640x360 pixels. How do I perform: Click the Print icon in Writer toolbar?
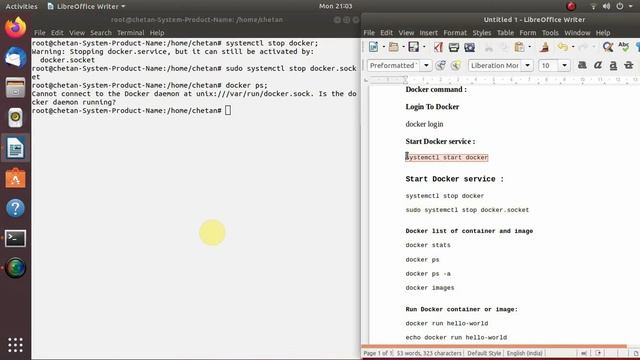coord(453,47)
